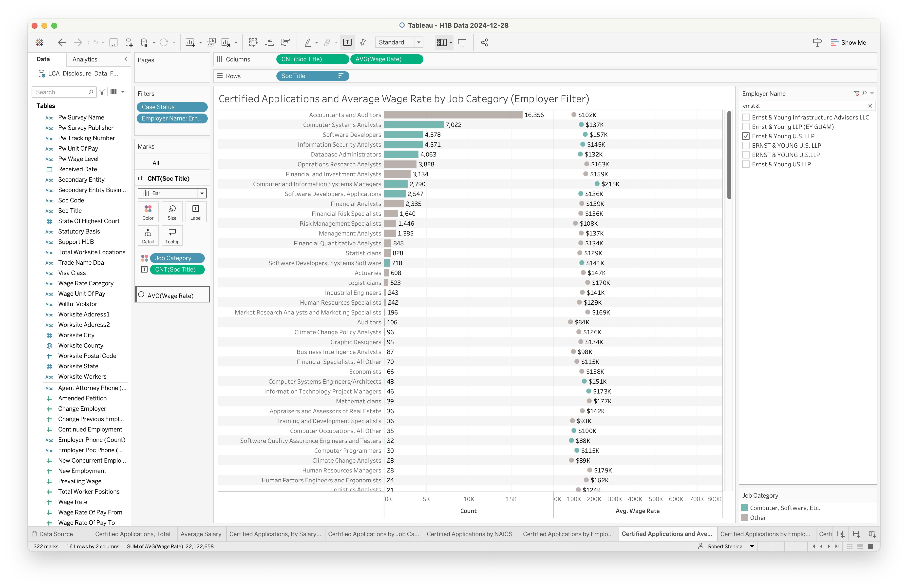Click the Swap Rows and Columns icon
Screen dimensions: 908x588
point(253,42)
